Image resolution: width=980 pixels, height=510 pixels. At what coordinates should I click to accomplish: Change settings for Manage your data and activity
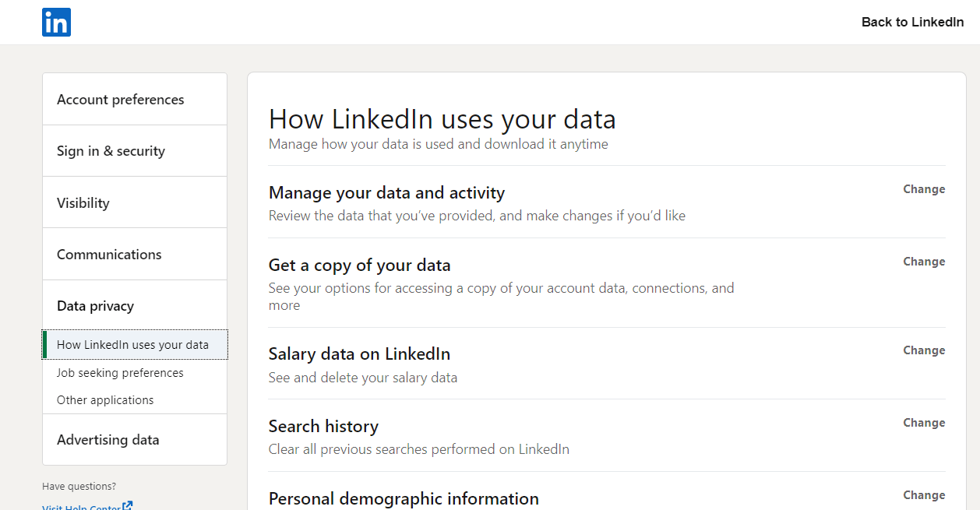coord(924,188)
